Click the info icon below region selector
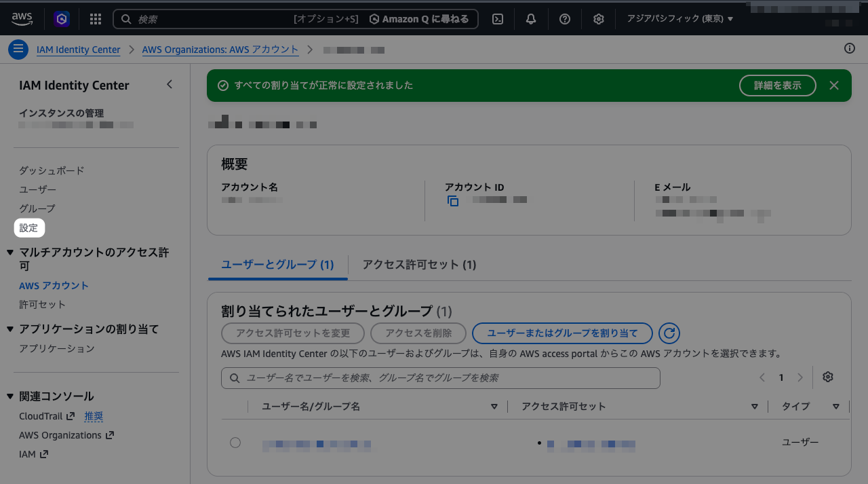The height and width of the screenshot is (484, 868). tap(850, 48)
